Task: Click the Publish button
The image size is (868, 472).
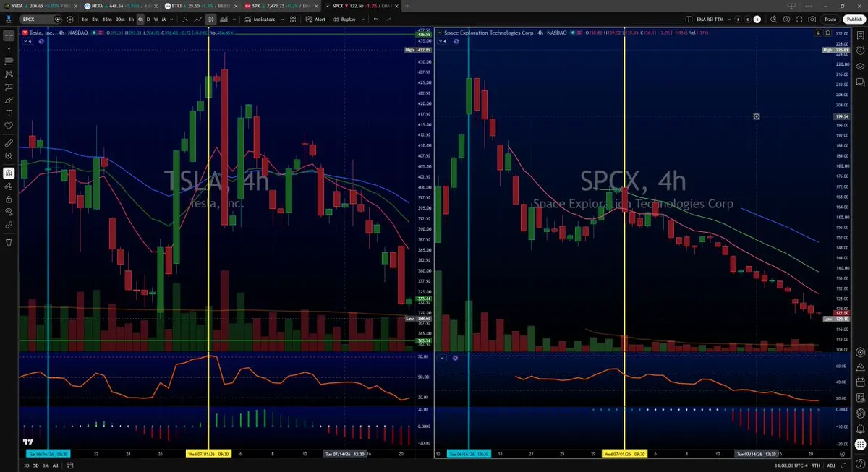Action: (x=854, y=19)
